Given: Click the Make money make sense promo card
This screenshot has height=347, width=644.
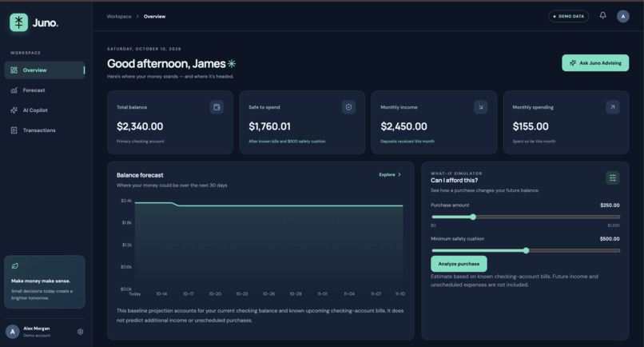Looking at the screenshot, I should 45,282.
